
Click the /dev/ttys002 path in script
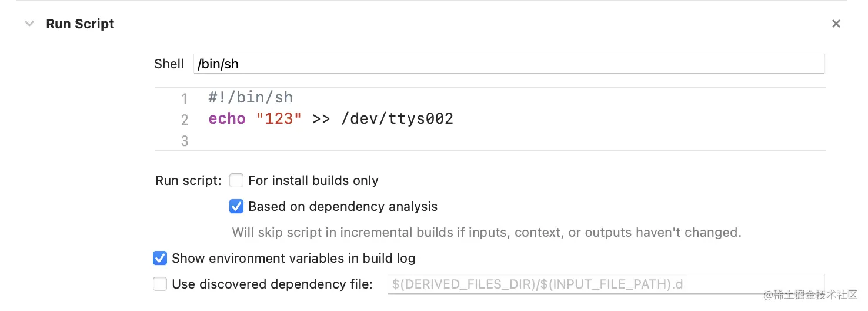tap(397, 119)
